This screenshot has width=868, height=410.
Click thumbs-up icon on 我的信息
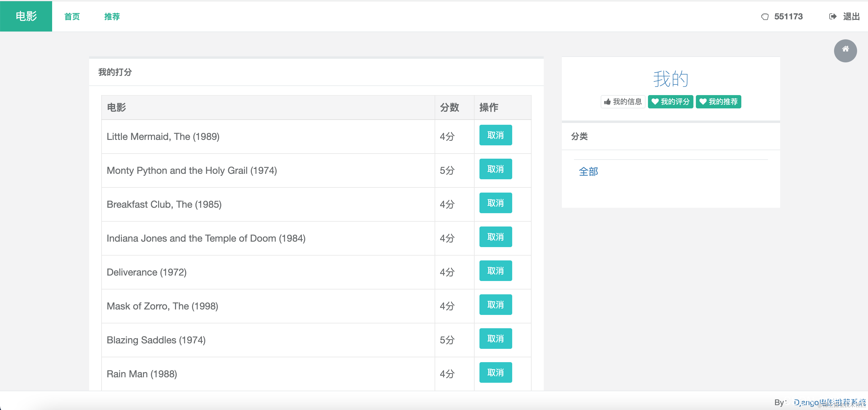tap(607, 102)
